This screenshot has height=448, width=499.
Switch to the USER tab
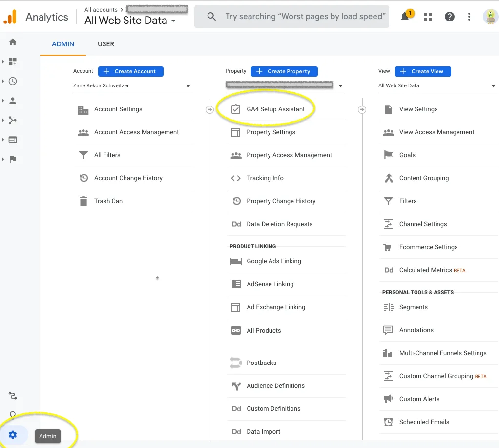(106, 44)
